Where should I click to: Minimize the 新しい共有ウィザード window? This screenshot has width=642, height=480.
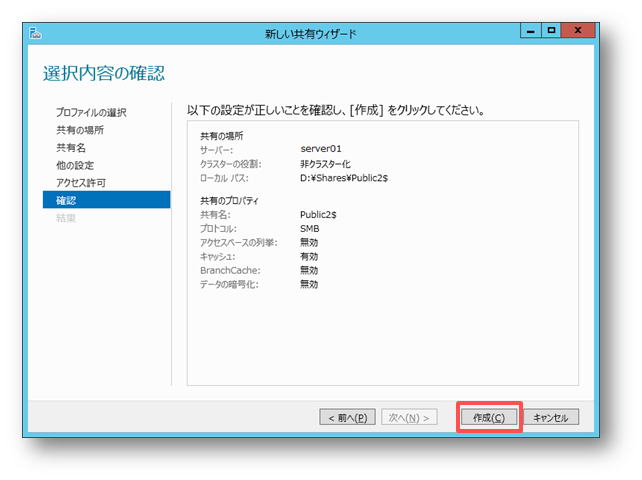pos(531,31)
